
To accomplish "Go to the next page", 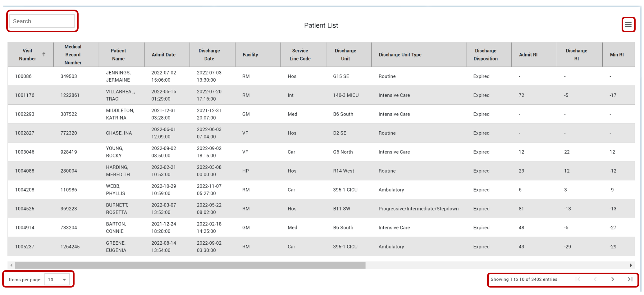I will (x=613, y=279).
